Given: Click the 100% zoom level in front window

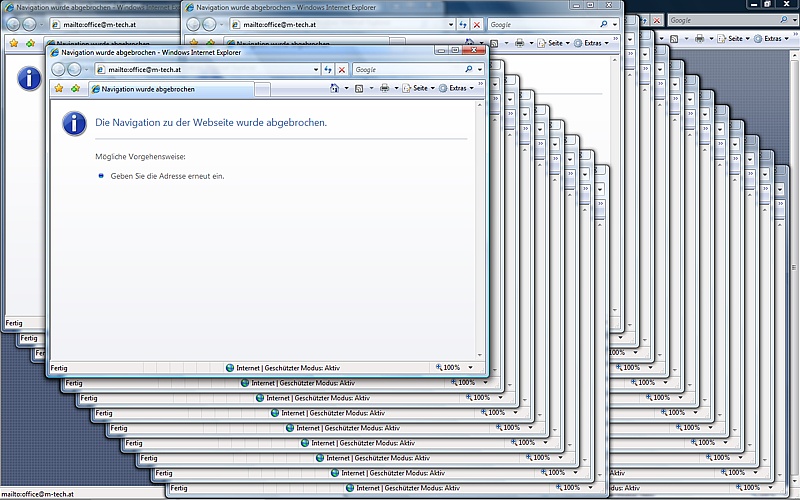Looking at the screenshot, I should pos(447,367).
